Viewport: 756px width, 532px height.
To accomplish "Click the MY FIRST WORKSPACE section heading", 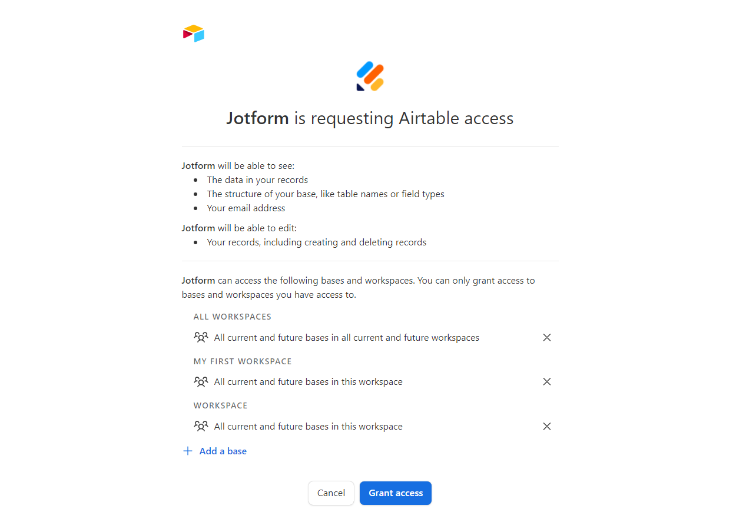I will click(x=243, y=361).
